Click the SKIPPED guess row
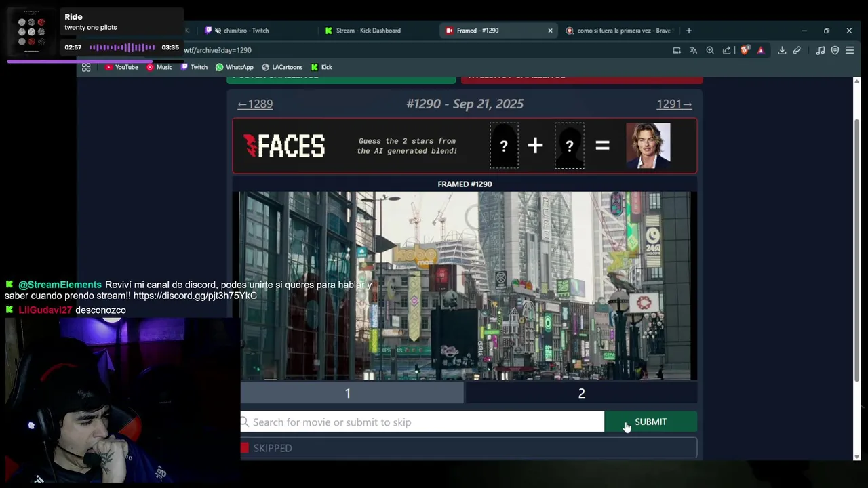 coord(468,448)
